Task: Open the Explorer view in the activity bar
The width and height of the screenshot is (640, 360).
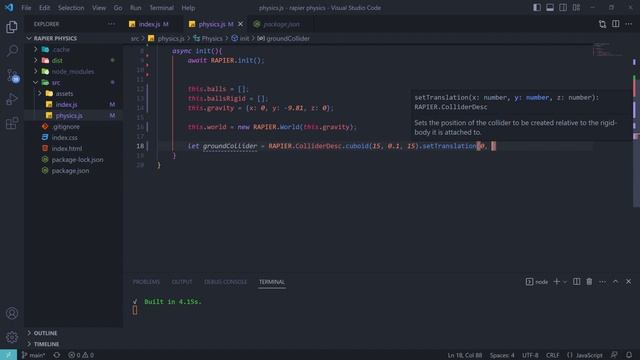Action: tap(12, 27)
